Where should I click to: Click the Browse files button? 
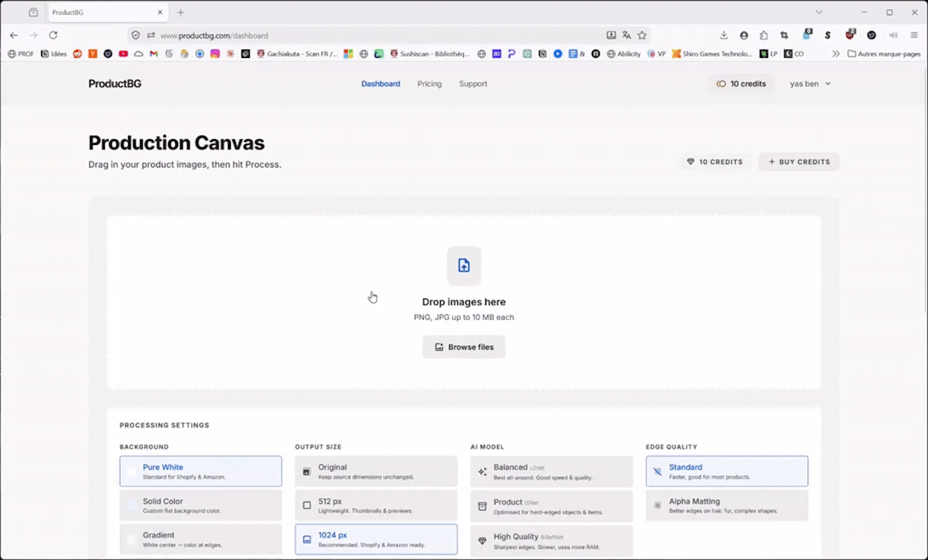[464, 347]
